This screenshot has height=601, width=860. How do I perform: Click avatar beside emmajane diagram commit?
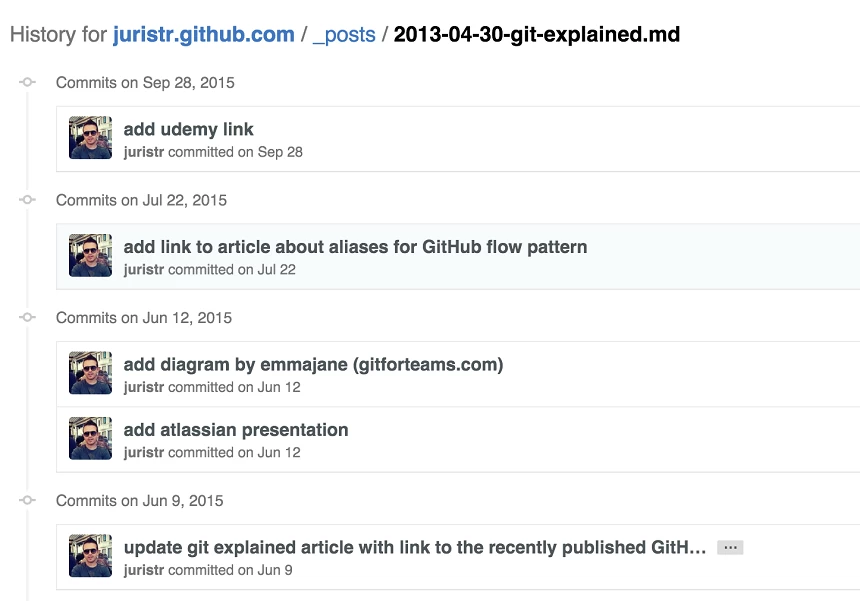click(90, 373)
